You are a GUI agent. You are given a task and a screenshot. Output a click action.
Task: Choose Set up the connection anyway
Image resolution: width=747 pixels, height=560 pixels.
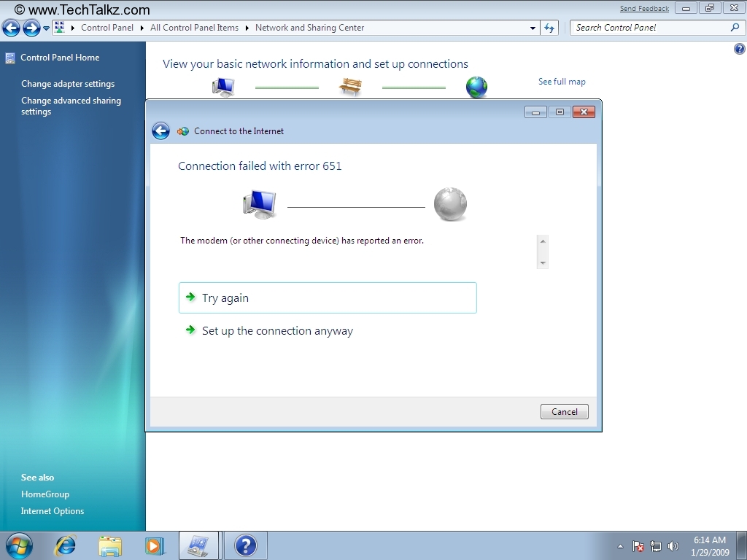pyautogui.click(x=277, y=331)
